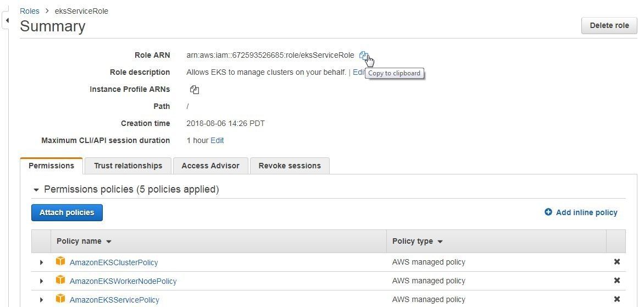Edit the maximum session duration

point(217,140)
